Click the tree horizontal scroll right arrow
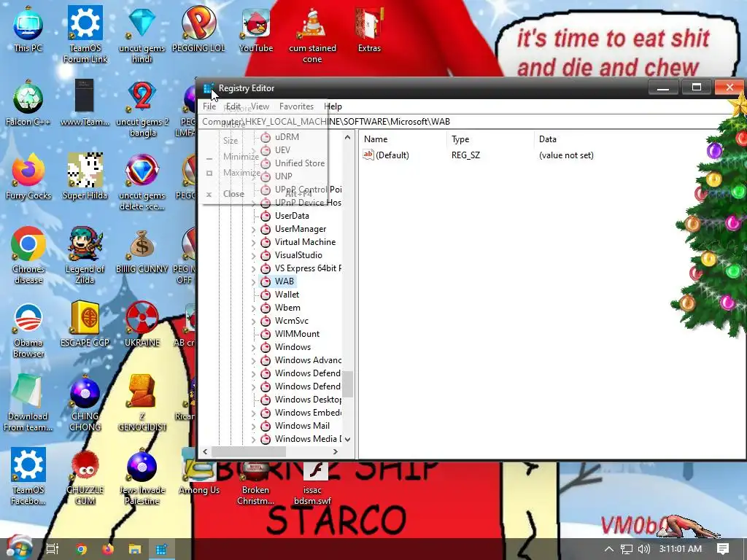 pyautogui.click(x=336, y=451)
